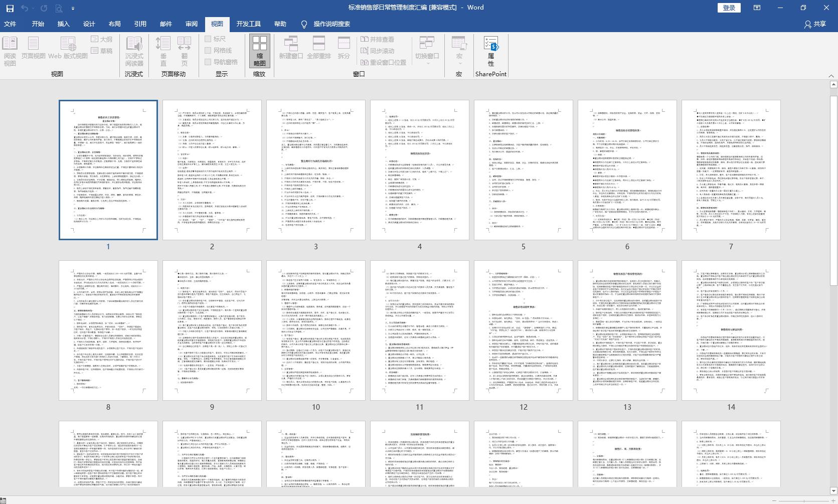Screen dimensions: 838x504
Task: Open SharePoint 属性 properties
Action: click(x=491, y=51)
